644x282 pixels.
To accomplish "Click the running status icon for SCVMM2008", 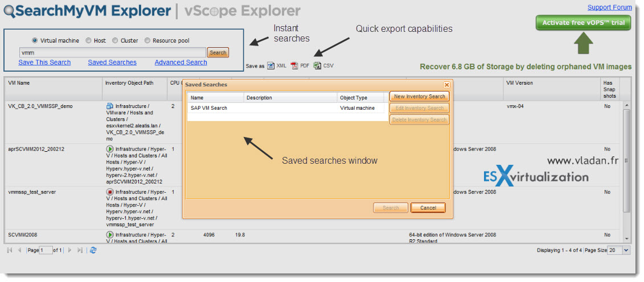I will point(110,235).
